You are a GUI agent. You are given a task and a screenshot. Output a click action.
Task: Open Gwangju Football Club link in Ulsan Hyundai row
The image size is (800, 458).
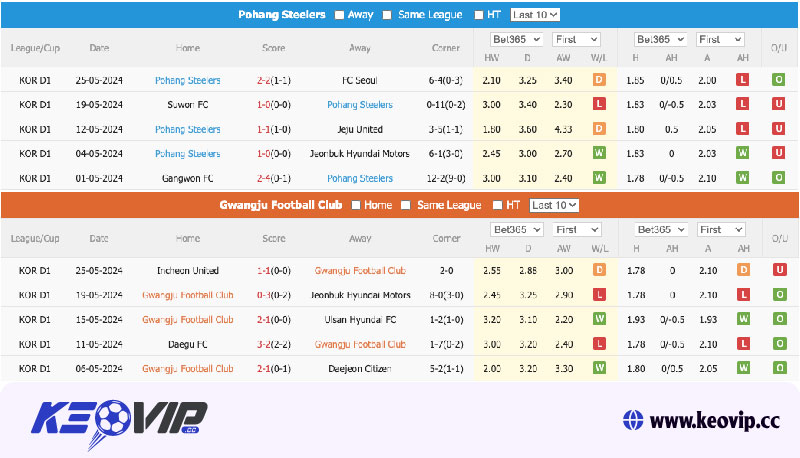pyautogui.click(x=188, y=320)
